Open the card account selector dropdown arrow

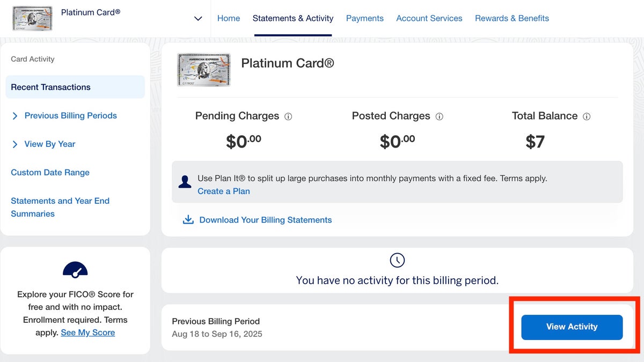click(198, 18)
